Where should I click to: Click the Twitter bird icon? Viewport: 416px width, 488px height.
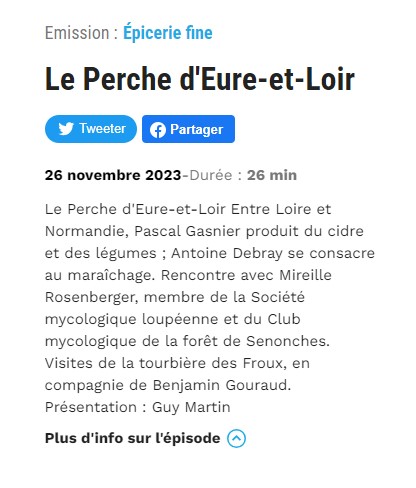[x=66, y=129]
